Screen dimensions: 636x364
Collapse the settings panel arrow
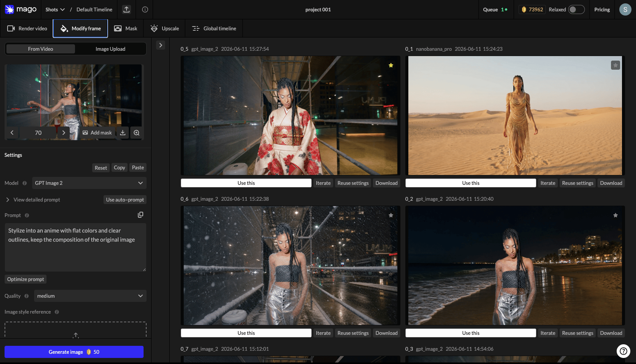[x=161, y=45]
